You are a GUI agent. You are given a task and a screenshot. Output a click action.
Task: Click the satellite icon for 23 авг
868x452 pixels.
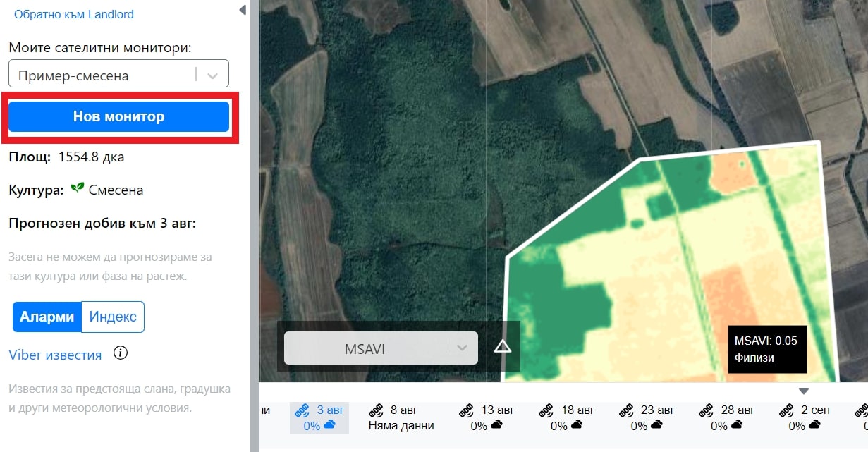click(625, 410)
